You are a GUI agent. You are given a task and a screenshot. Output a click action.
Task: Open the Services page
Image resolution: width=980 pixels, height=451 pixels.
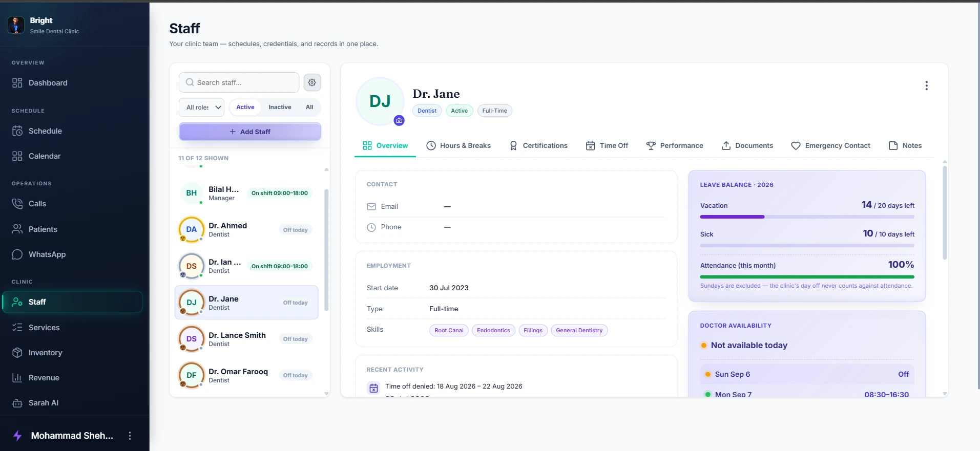(x=72, y=328)
